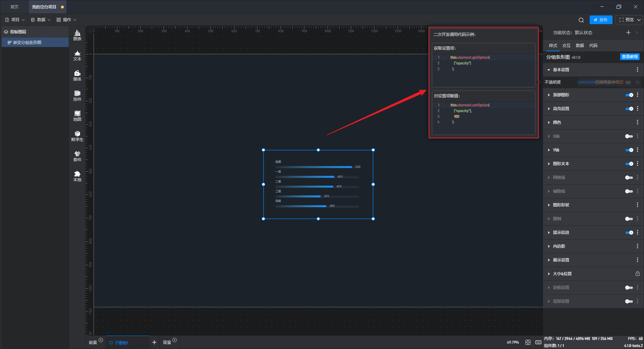644x349 pixels.
Task: Click the setOption code editor area
Action: tap(483, 118)
